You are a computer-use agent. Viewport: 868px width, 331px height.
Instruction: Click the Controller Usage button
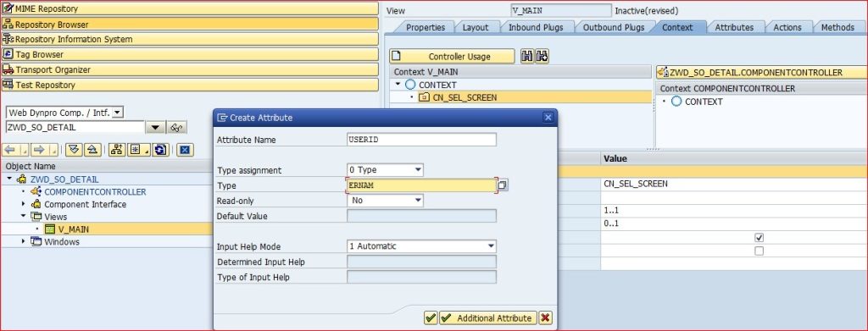452,57
